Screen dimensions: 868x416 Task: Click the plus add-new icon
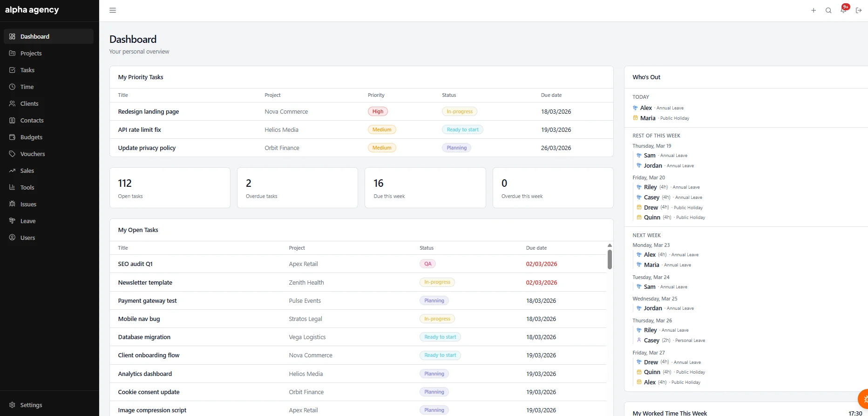pos(814,10)
